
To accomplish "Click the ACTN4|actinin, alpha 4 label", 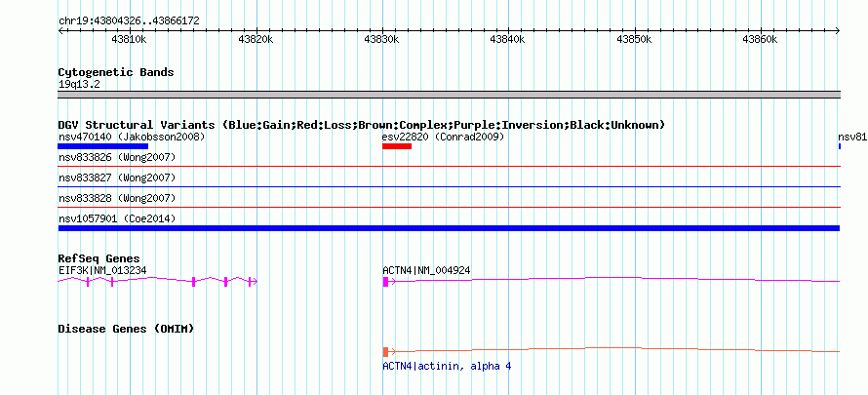I will coord(447,367).
